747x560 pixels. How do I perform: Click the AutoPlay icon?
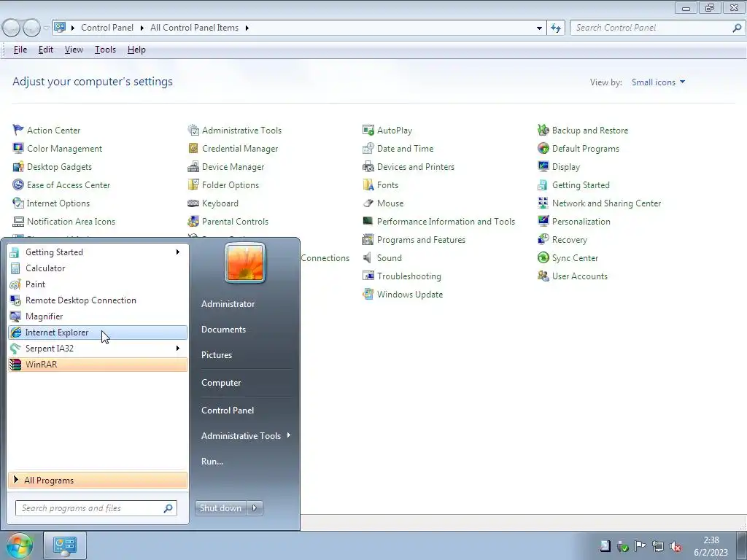(368, 130)
